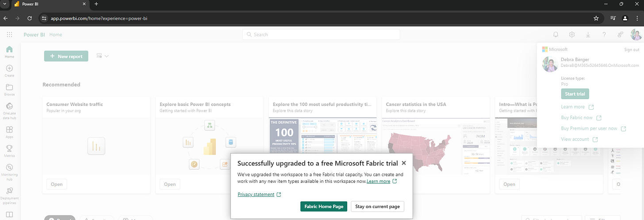Open browser media control icon

click(613, 18)
